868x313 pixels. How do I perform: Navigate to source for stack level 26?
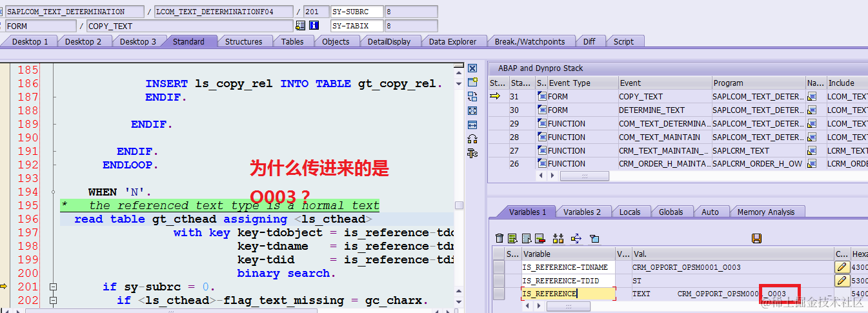(x=812, y=164)
